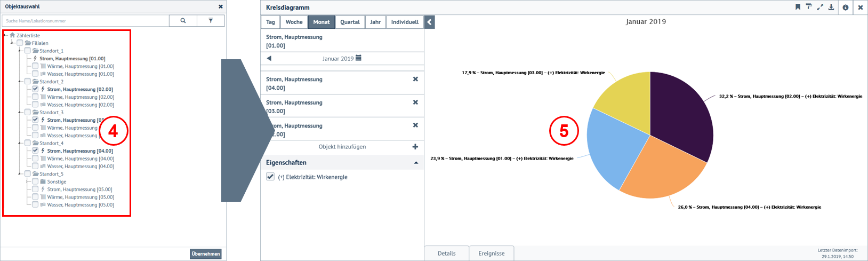Switch to the Quartal tab
Screen dimensions: 868x261
350,22
